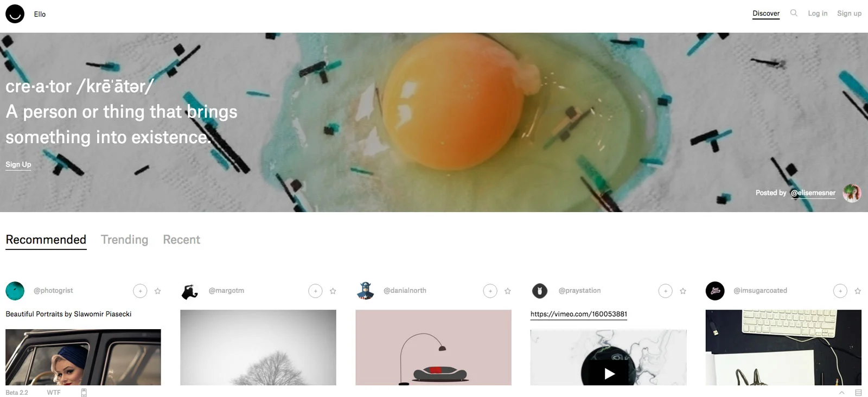Image resolution: width=868 pixels, height=397 pixels.
Task: Open the mobile phone icon in footer
Action: pos(84,393)
